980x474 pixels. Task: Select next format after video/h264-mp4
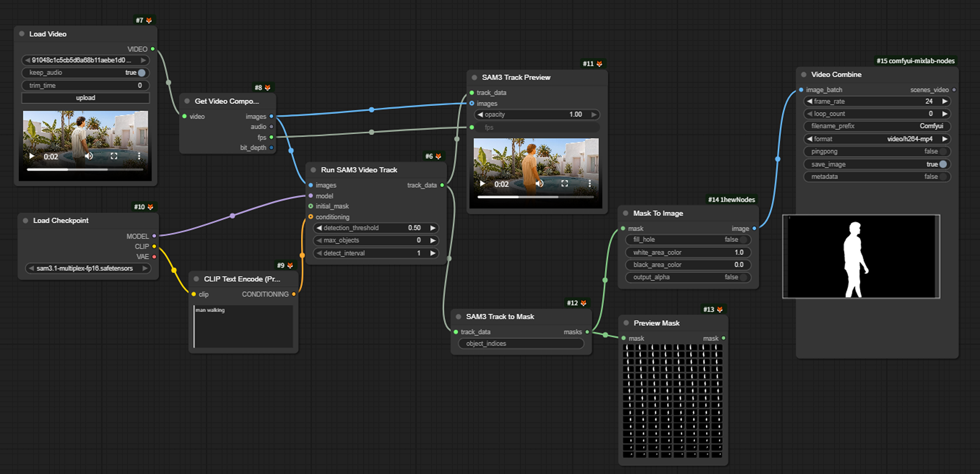[945, 139]
